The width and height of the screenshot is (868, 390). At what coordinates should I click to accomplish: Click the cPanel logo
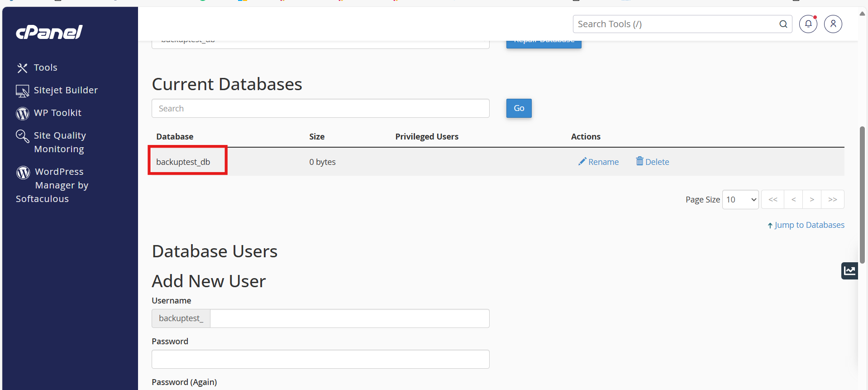coord(49,32)
